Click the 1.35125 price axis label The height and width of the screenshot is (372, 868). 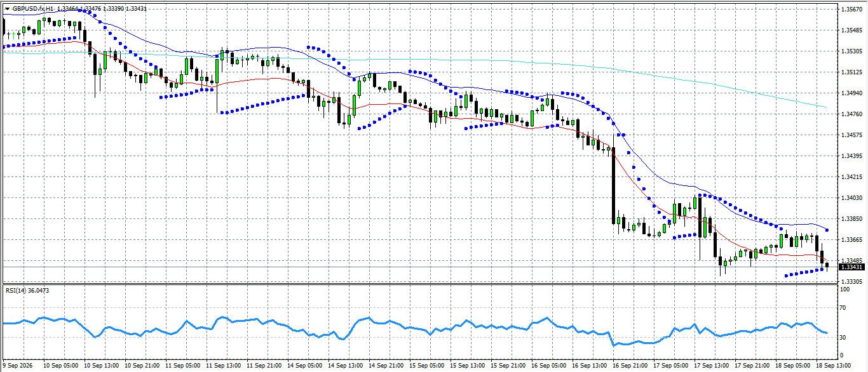point(850,72)
